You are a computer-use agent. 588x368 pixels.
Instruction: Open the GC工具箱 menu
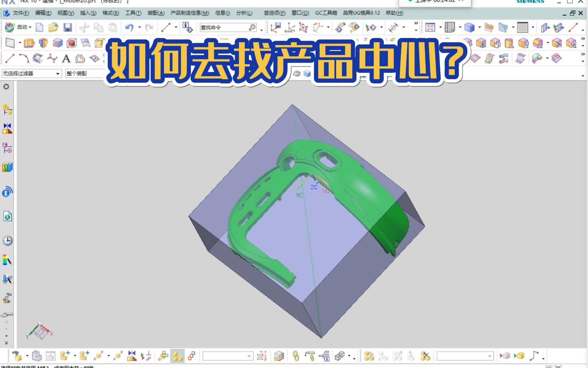(326, 13)
